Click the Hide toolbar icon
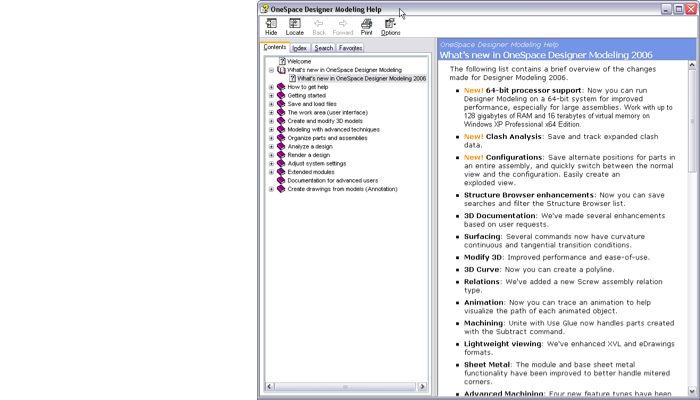 pyautogui.click(x=271, y=24)
